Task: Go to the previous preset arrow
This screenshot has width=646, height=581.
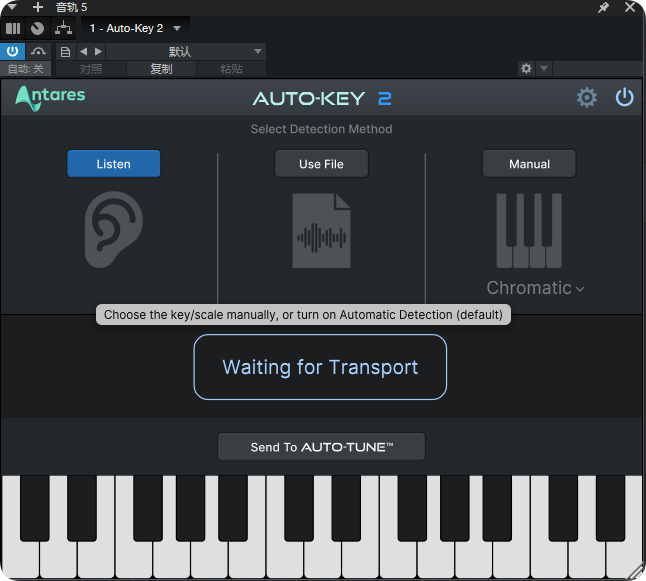Action: tap(84, 52)
